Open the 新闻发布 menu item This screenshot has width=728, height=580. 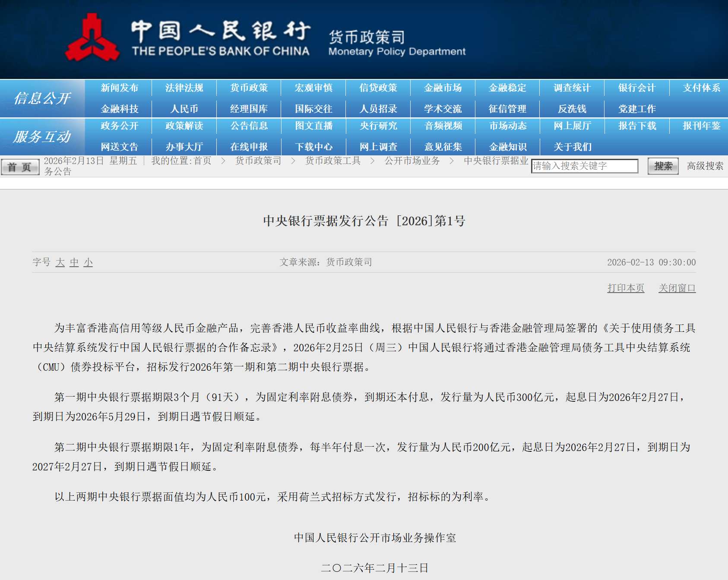point(119,88)
